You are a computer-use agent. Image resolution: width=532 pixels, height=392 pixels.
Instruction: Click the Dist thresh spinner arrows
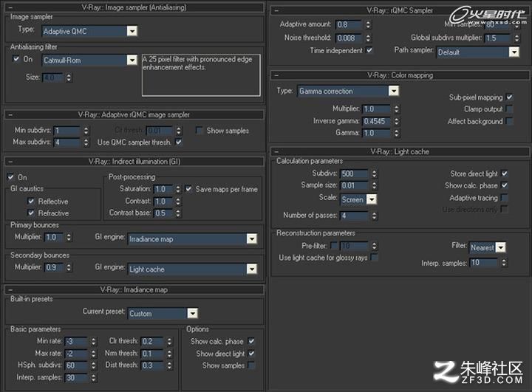pos(169,365)
